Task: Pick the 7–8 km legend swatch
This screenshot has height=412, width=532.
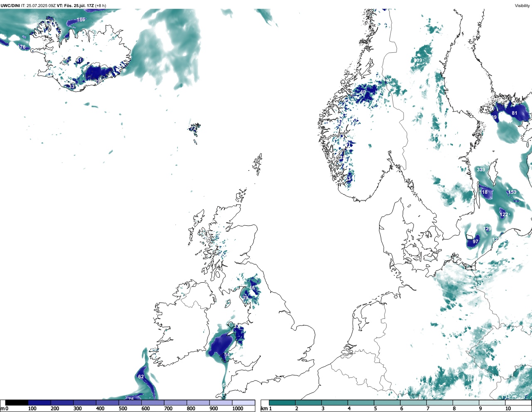Action: pos(439,402)
